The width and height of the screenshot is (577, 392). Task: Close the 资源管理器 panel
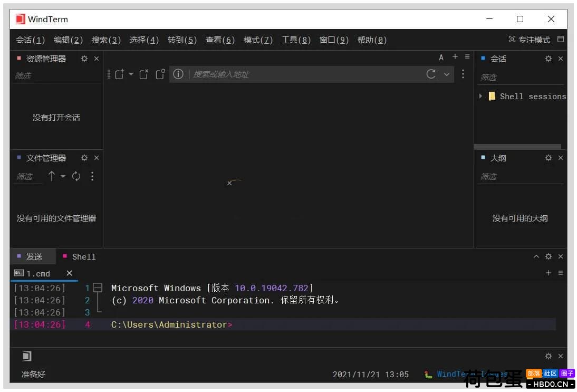[97, 59]
